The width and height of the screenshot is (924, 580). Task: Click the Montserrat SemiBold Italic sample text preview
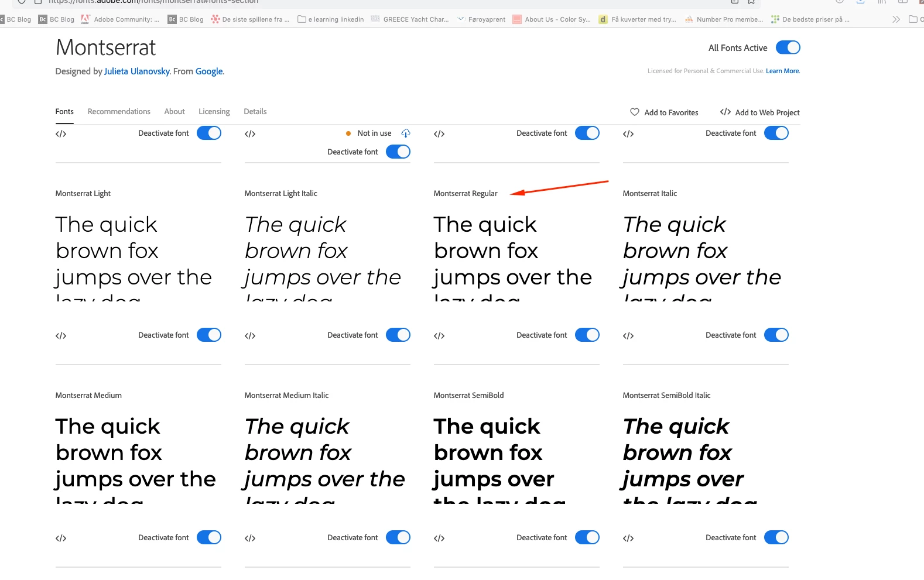690,459
